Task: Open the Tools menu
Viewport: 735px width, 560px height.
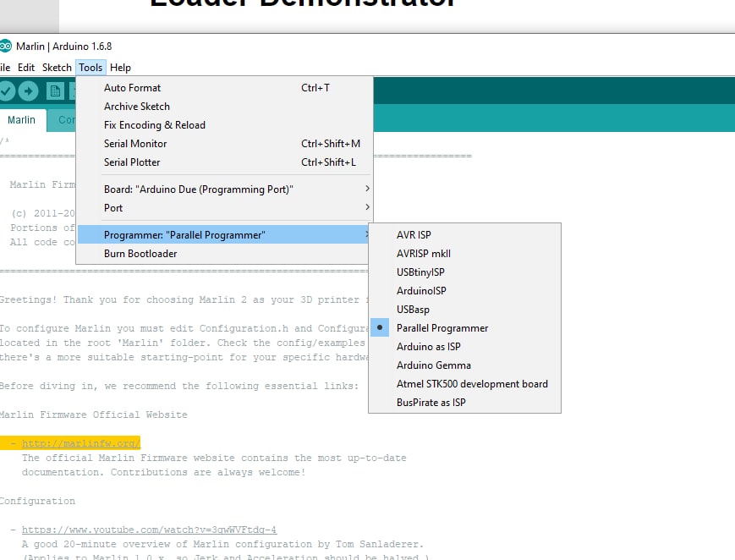Action: coord(91,68)
